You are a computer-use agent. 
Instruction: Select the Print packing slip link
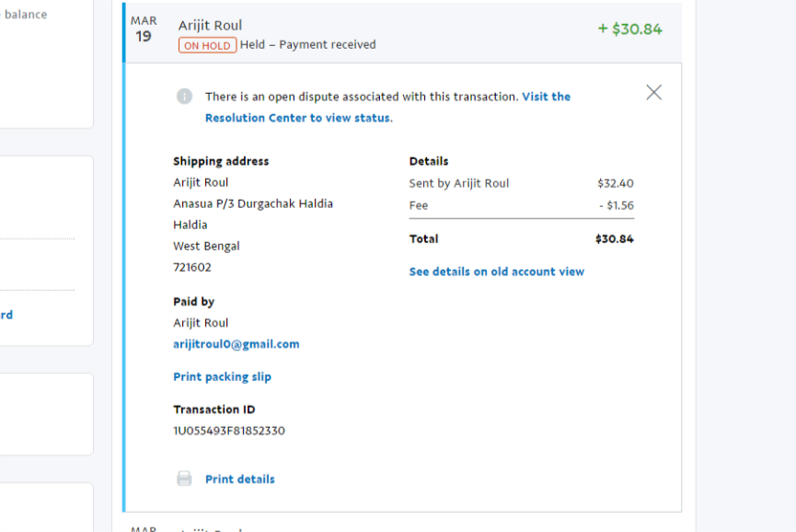[222, 376]
